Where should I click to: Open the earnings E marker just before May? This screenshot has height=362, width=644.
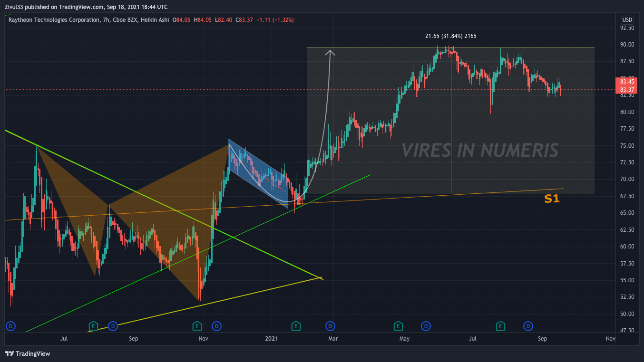point(398,326)
